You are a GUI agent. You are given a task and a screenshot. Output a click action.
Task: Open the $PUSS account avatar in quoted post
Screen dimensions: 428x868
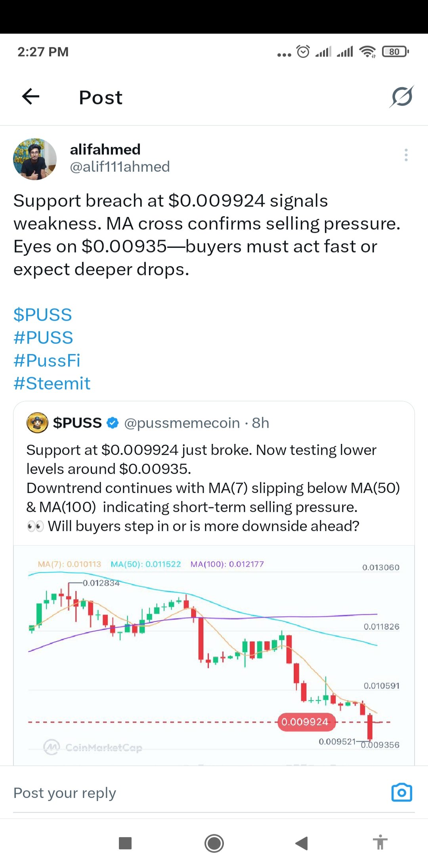click(x=37, y=423)
